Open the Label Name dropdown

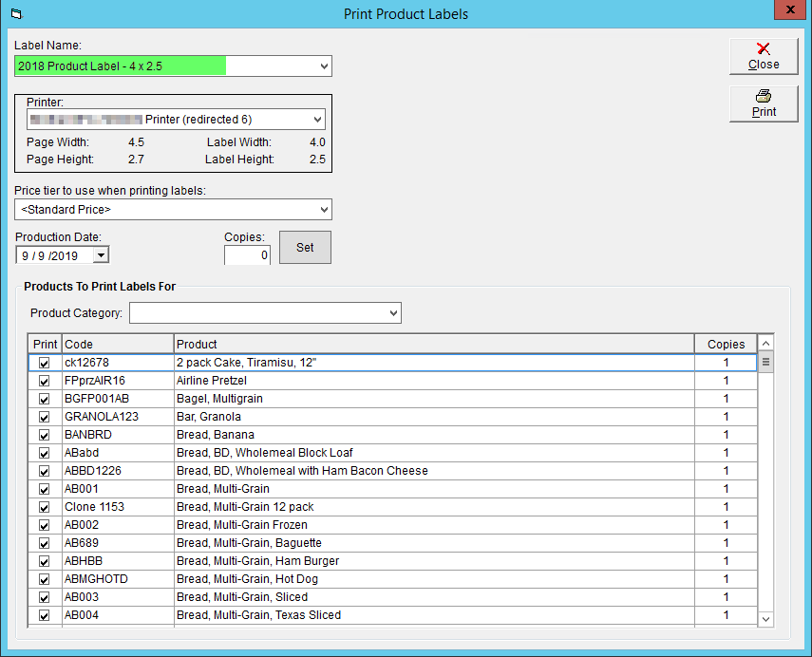point(324,66)
